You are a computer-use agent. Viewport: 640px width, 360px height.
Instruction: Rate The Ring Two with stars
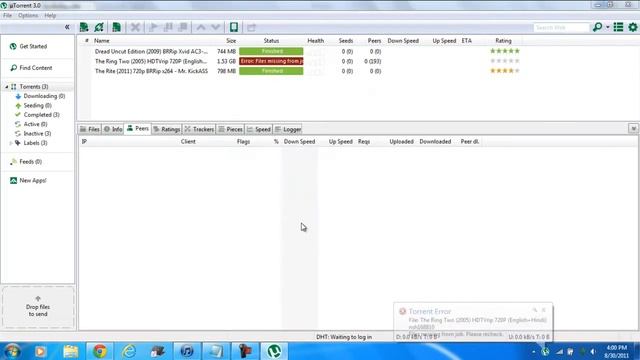pos(505,61)
